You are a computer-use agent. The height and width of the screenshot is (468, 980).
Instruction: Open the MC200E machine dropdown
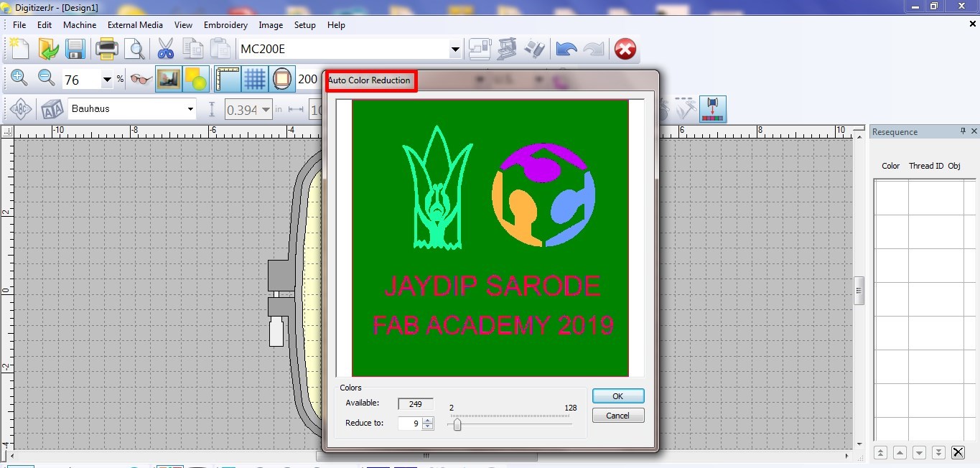[455, 50]
